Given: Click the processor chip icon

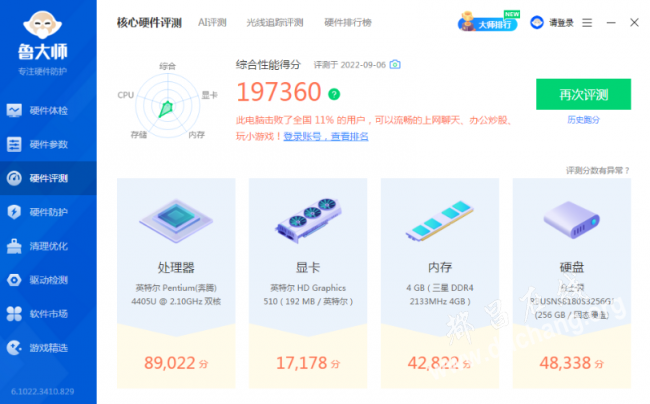Looking at the screenshot, I should [176, 220].
